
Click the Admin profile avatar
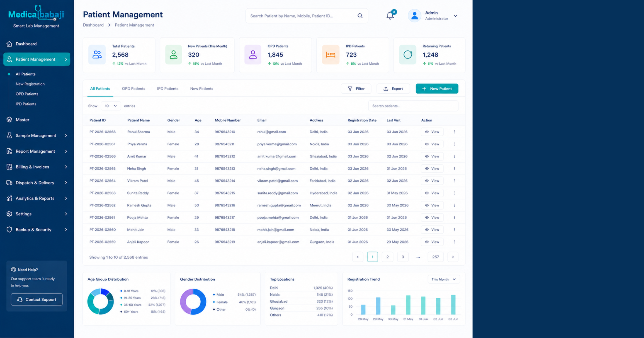415,16
